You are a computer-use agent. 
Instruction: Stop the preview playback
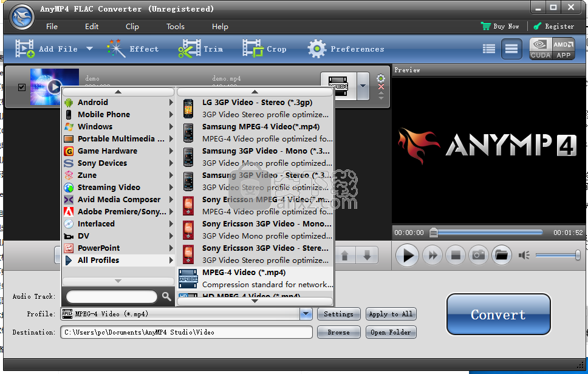pyautogui.click(x=456, y=255)
